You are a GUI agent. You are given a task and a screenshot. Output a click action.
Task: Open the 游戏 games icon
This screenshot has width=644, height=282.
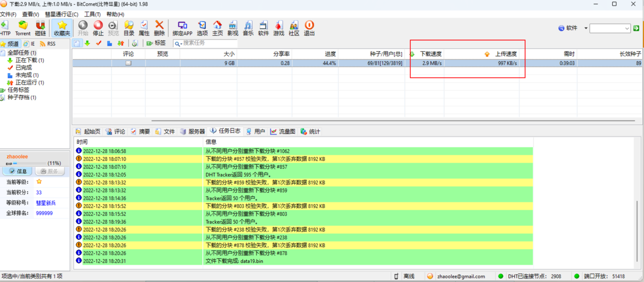click(x=279, y=28)
